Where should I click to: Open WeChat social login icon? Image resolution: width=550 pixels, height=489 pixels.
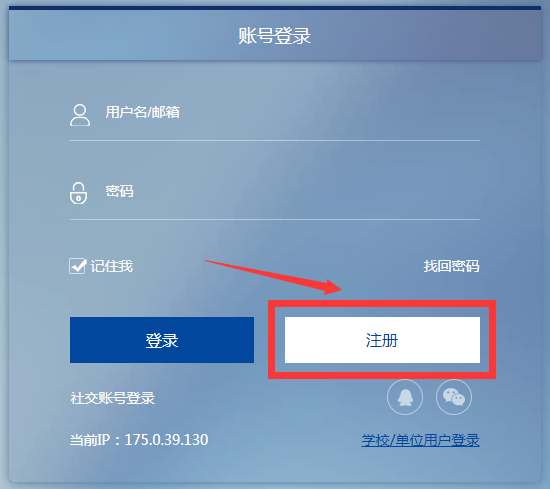pos(454,397)
